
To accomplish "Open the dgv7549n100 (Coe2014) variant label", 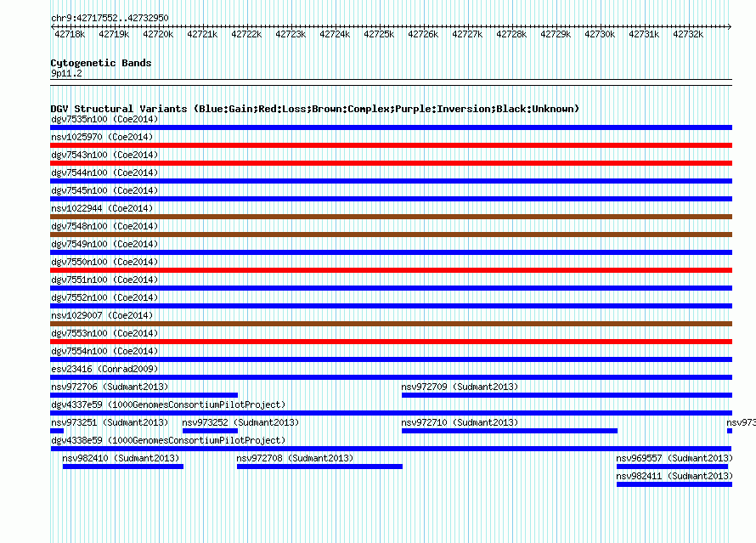I will click(104, 244).
